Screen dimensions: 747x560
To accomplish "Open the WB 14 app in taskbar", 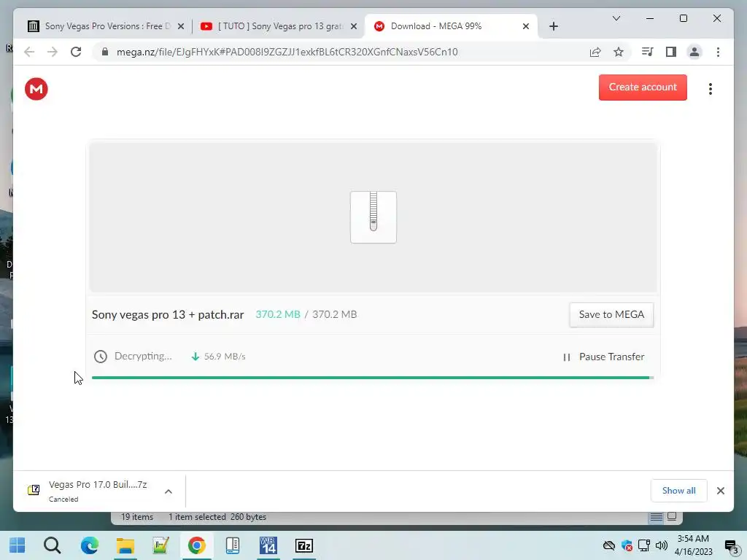I will click(x=268, y=545).
